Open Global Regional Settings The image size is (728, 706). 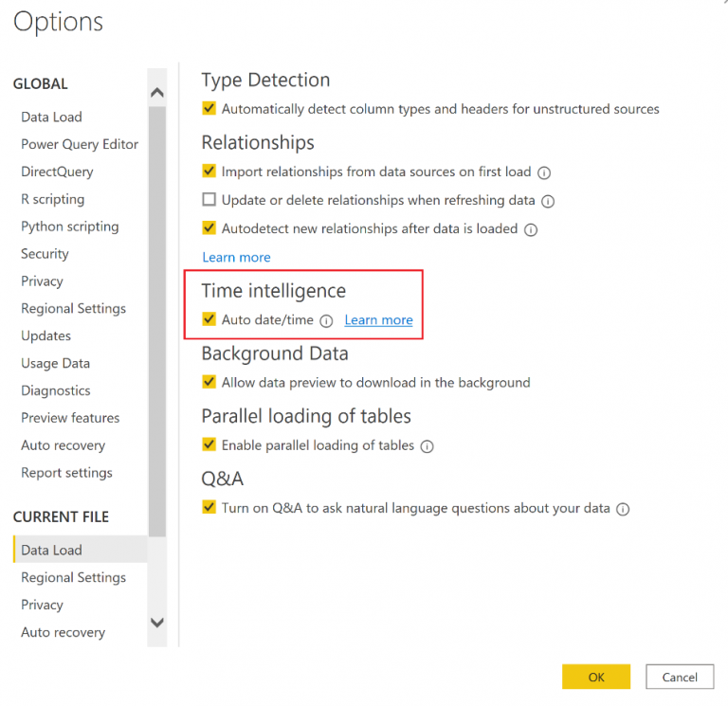click(x=73, y=309)
